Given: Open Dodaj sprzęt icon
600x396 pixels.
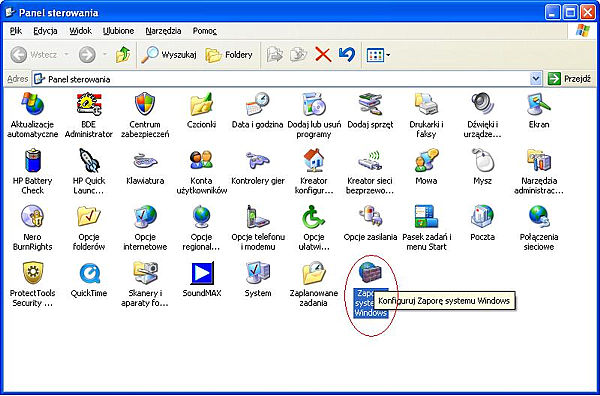Looking at the screenshot, I should pos(370,104).
